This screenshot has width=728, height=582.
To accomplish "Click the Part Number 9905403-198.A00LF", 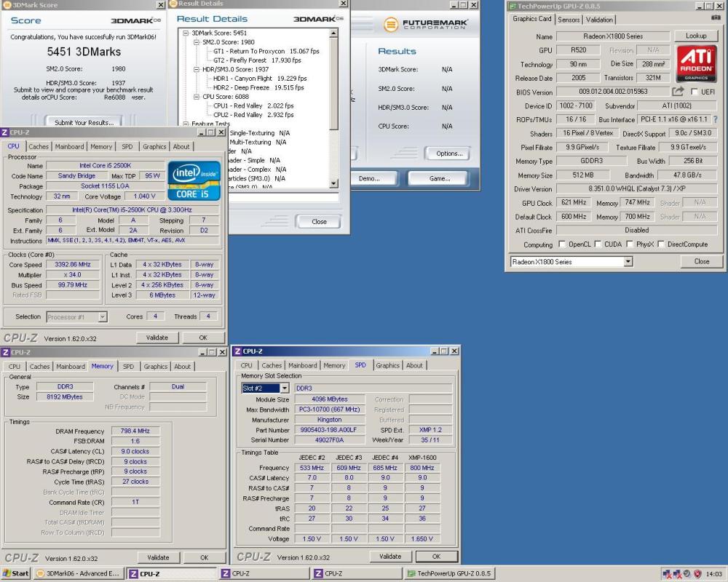I will (x=329, y=430).
